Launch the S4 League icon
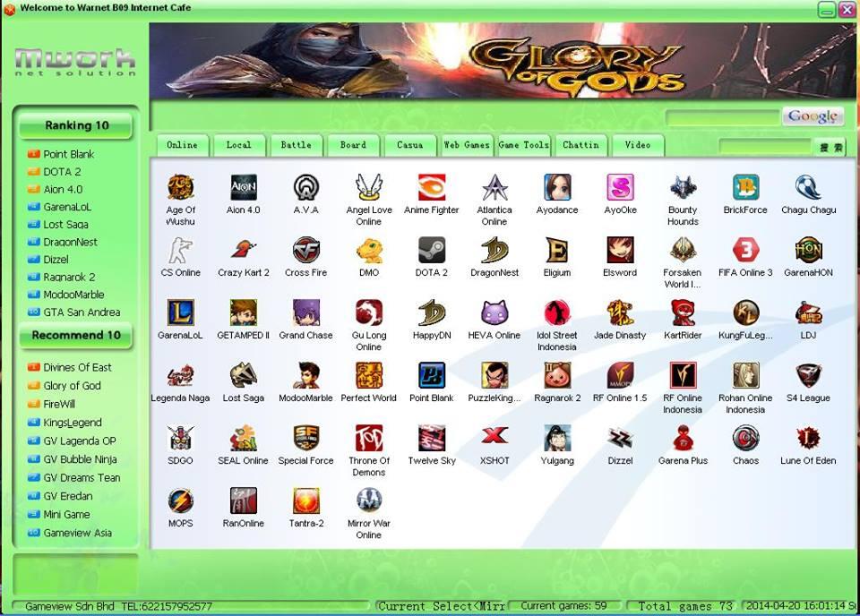The width and height of the screenshot is (860, 616). point(808,376)
